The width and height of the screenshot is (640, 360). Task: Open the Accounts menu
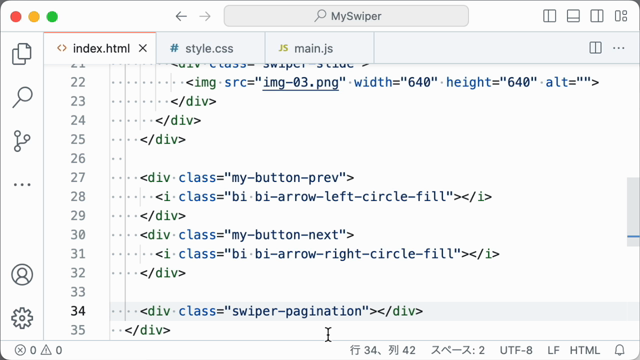[x=22, y=274]
